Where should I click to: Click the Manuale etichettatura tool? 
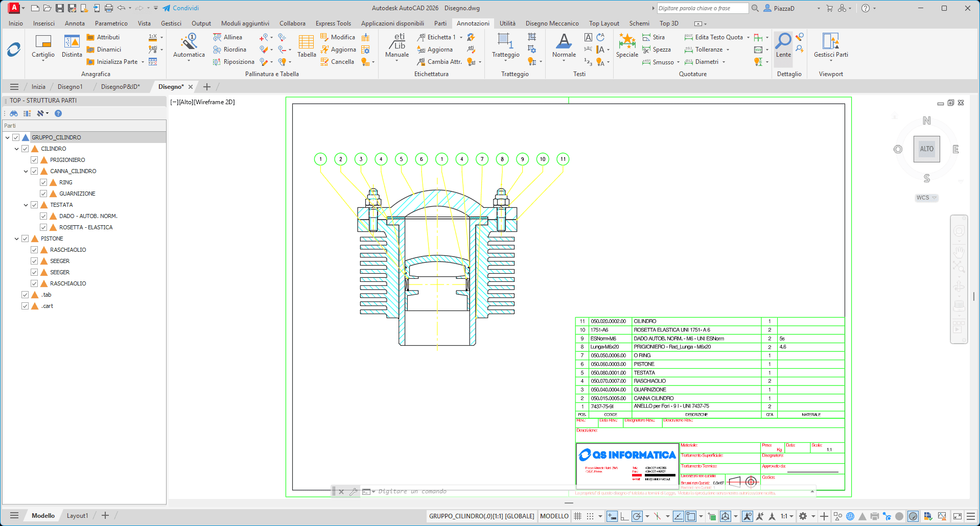click(x=397, y=42)
